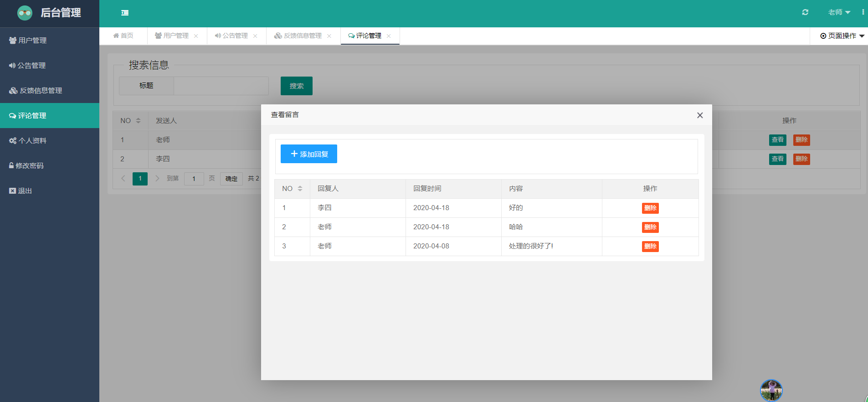Delete the reply 处理的很好了!
The height and width of the screenshot is (402, 868).
click(650, 246)
